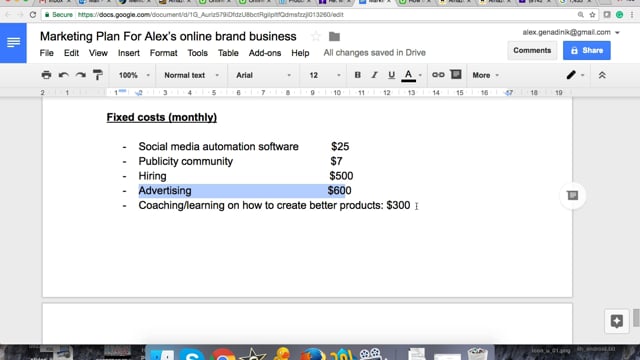The image size is (640, 360).
Task: Click the right margin marker on ruler
Action: pos(508,93)
